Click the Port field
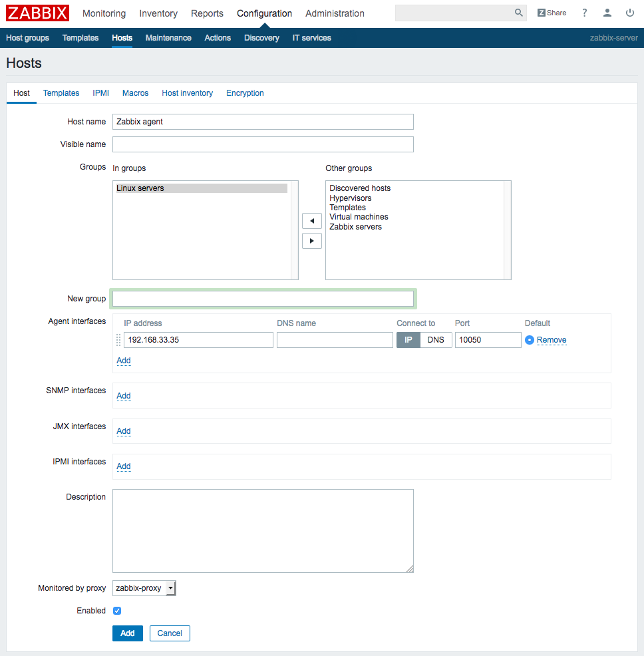644x656 pixels. [488, 340]
